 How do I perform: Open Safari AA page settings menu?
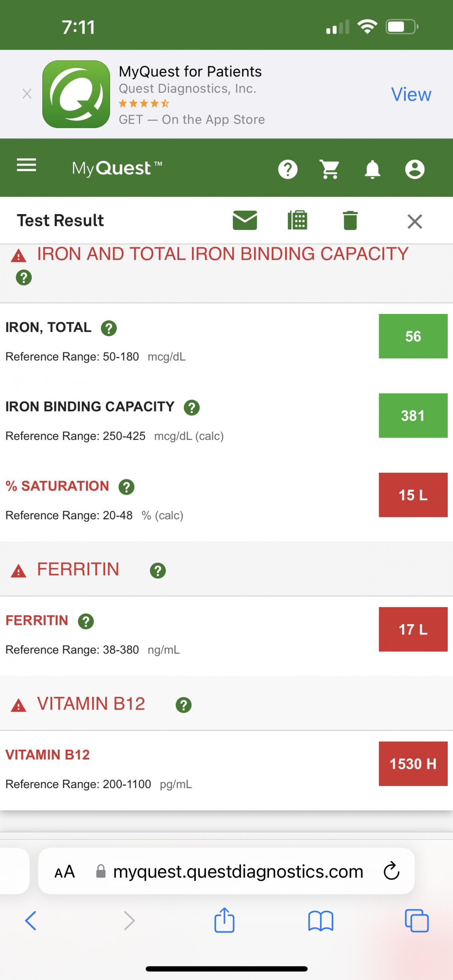click(65, 871)
